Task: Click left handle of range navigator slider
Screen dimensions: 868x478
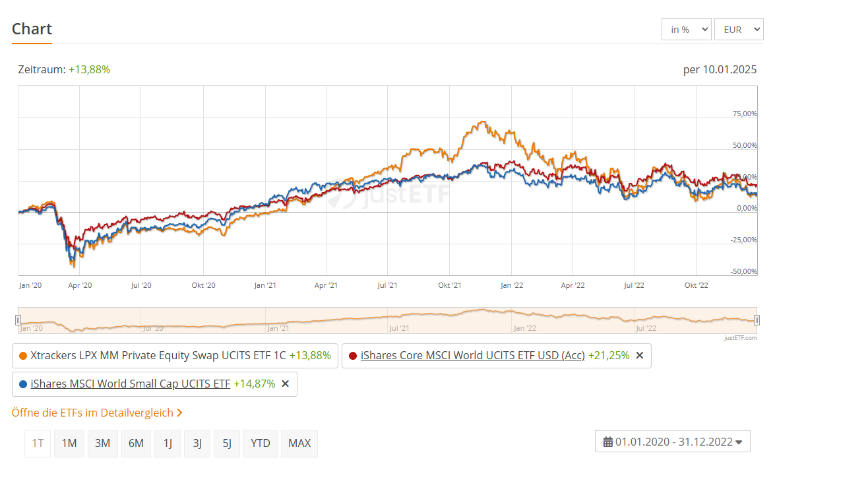Action: [18, 320]
